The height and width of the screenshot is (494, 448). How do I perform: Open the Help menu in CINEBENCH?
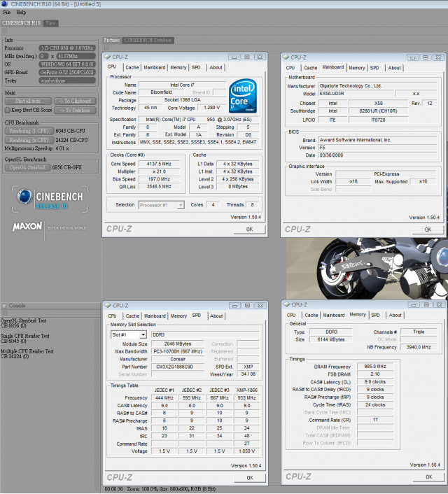pyautogui.click(x=21, y=13)
